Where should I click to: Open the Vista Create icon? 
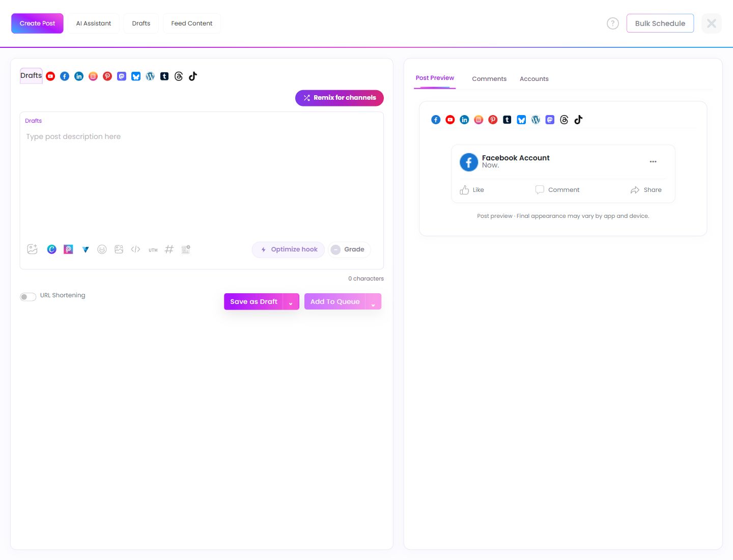pyautogui.click(x=86, y=249)
